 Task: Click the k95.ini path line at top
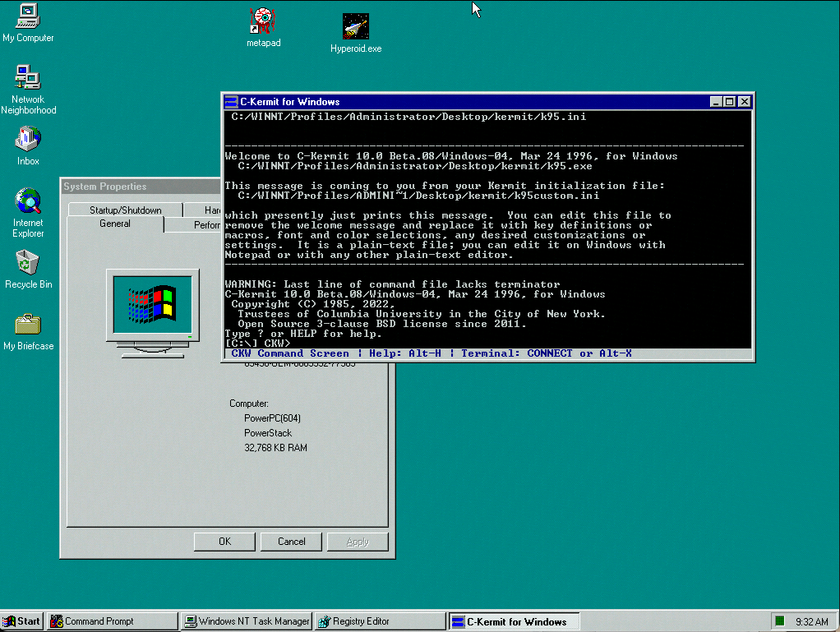tap(408, 117)
